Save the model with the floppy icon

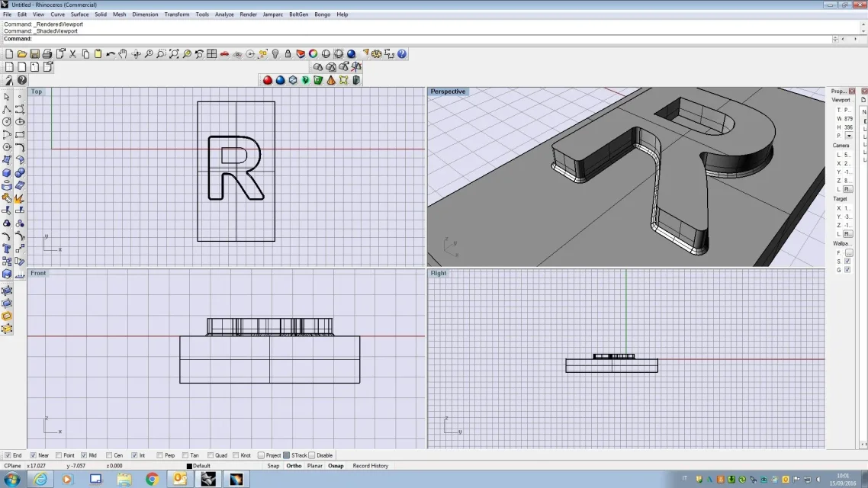click(34, 53)
